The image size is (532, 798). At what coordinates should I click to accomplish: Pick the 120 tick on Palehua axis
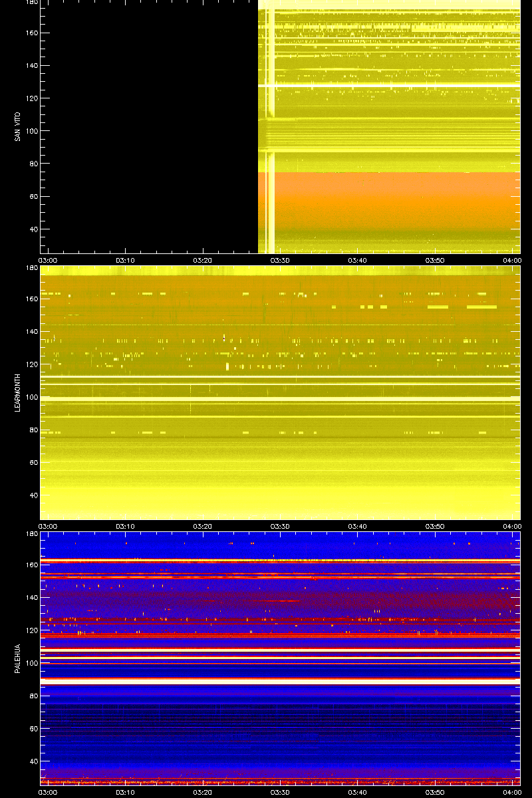(x=31, y=630)
